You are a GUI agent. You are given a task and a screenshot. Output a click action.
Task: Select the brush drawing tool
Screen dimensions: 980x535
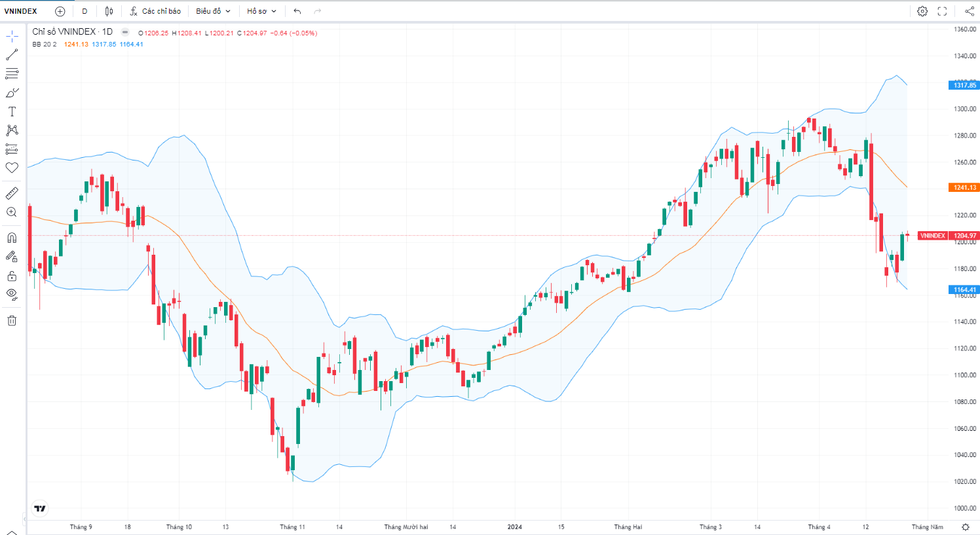[x=12, y=92]
